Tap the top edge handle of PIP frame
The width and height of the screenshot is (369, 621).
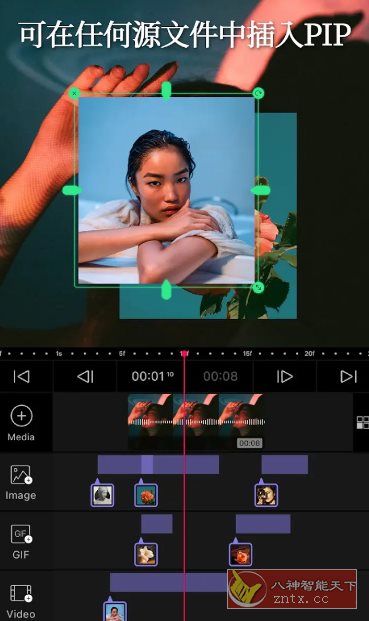[166, 91]
